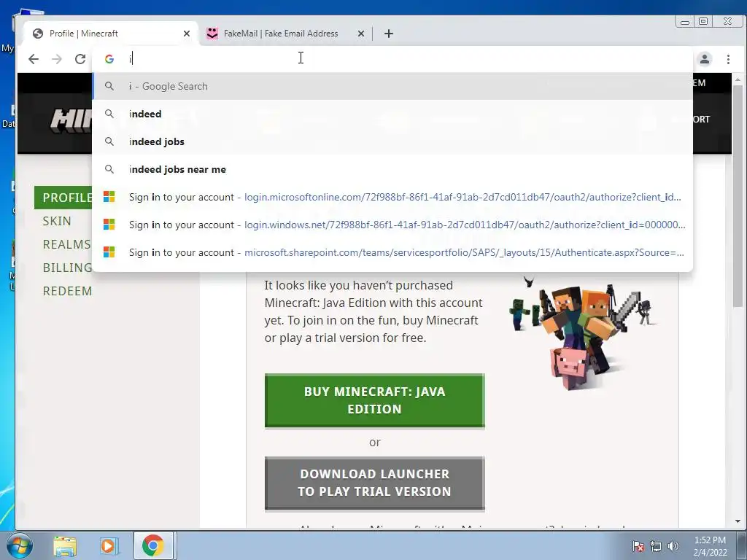Open the login.windows.net suggestion
The width and height of the screenshot is (747, 560).
[x=392, y=225]
